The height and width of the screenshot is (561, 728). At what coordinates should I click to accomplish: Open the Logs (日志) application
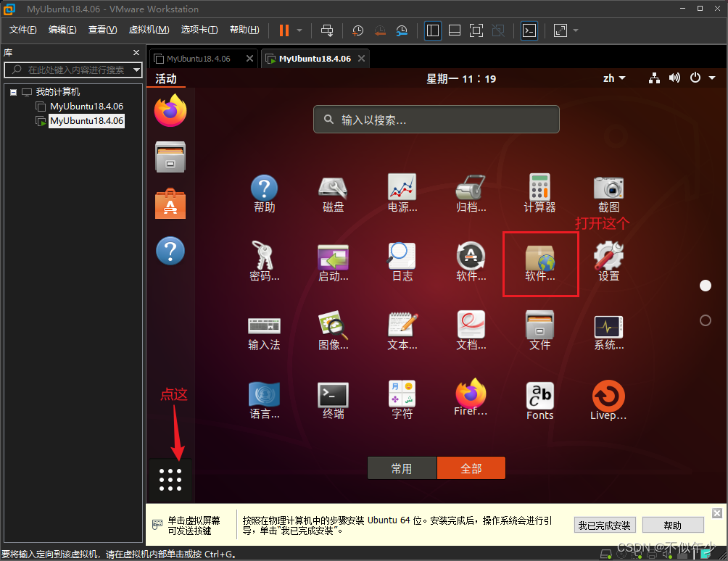402,262
